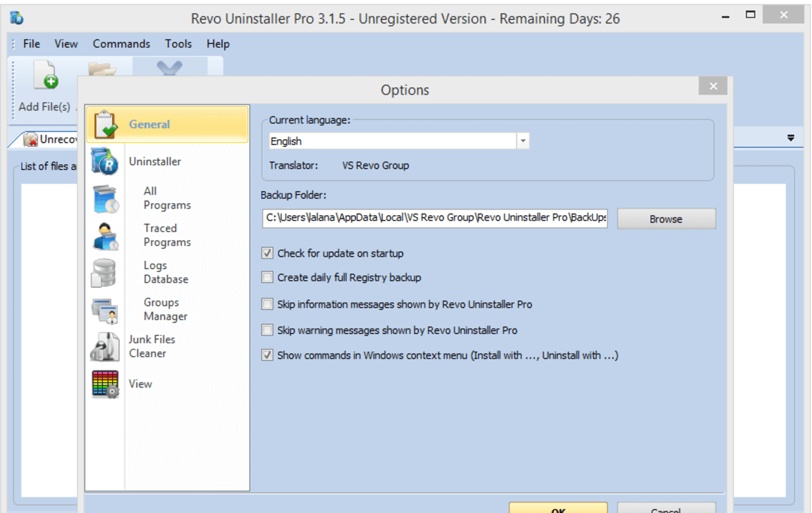Image resolution: width=812 pixels, height=513 pixels.
Task: Open the Help menu
Action: (218, 44)
